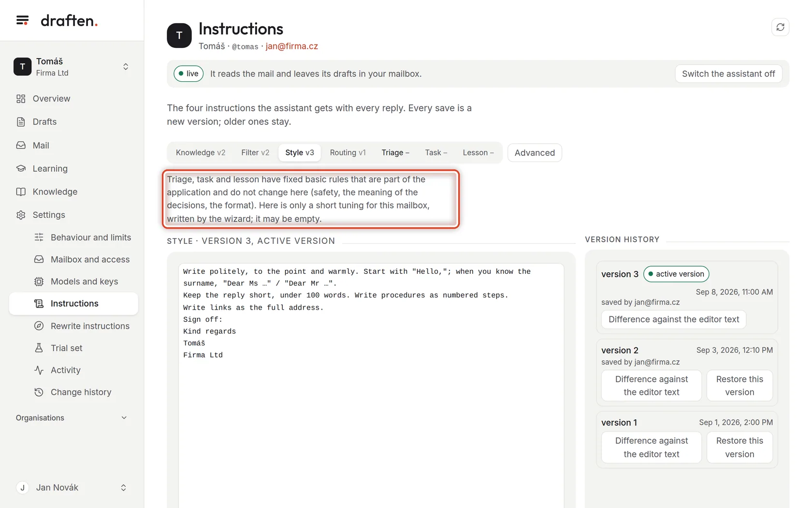Switch to the Filter v2 tab
Viewport: 812px width, 508px height.
[x=255, y=152]
